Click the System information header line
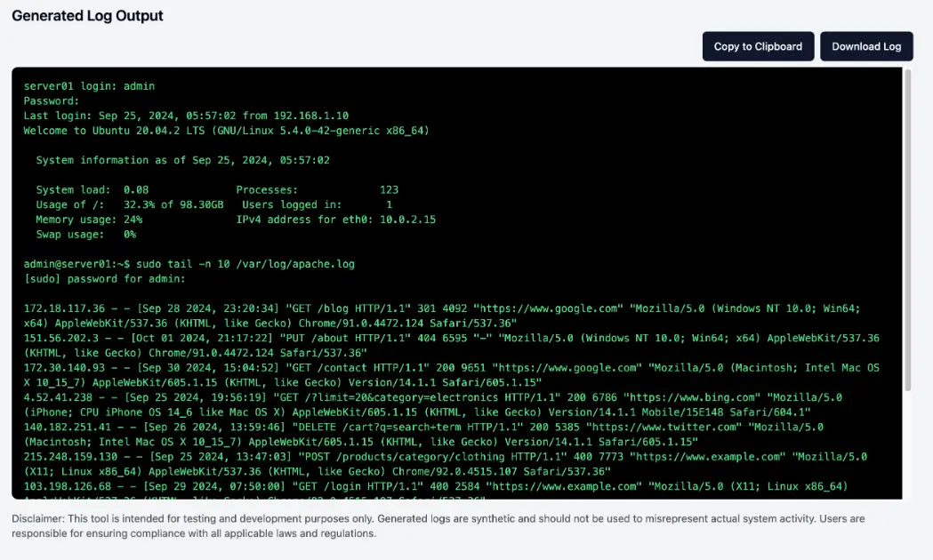Screen dimensions: 933x560 coord(182,160)
